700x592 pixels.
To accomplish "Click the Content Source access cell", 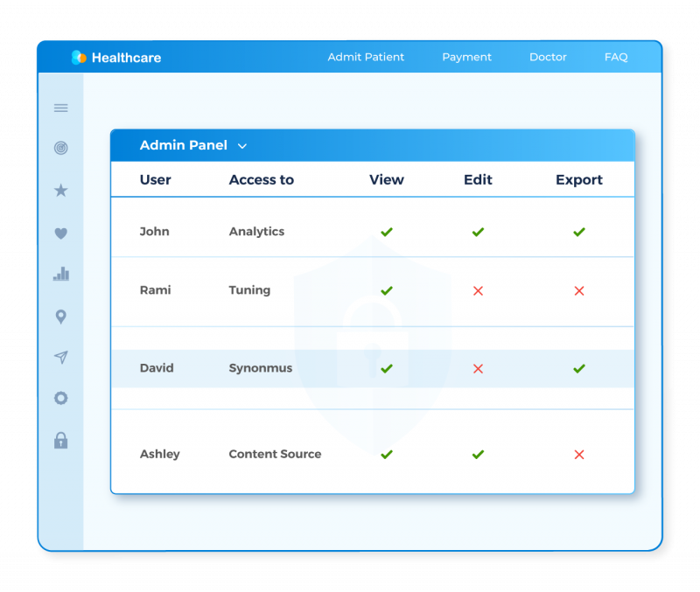I will [x=275, y=454].
